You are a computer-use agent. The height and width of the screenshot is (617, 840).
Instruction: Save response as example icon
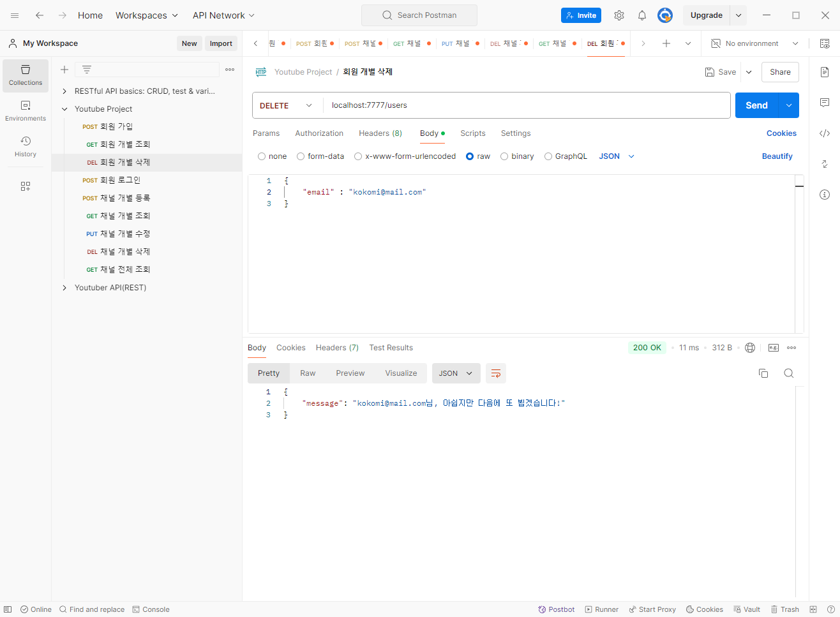(774, 348)
